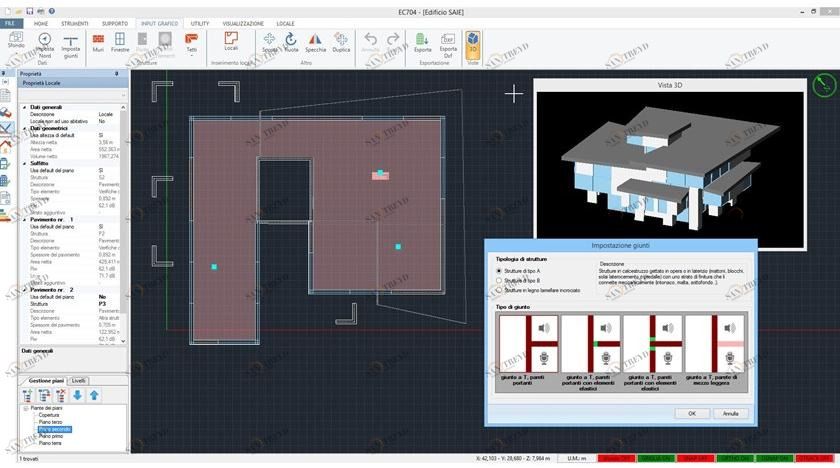Image resolution: width=840 pixels, height=468 pixels.
Task: Click the Specchia mirror tool
Action: click(x=315, y=42)
